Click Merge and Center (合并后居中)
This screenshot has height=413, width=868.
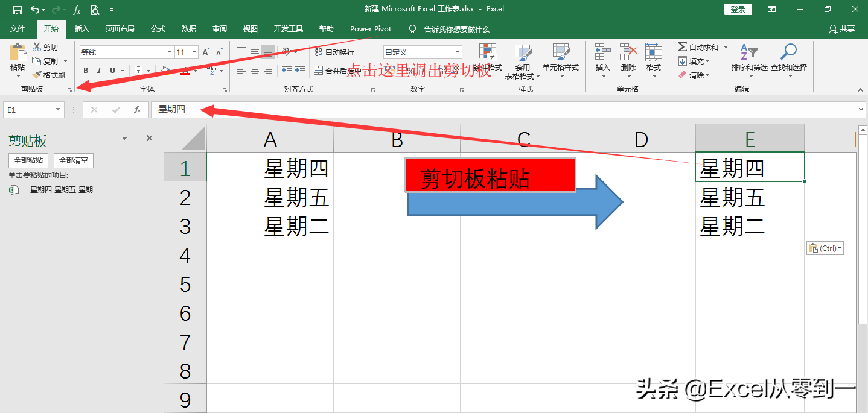[x=339, y=71]
